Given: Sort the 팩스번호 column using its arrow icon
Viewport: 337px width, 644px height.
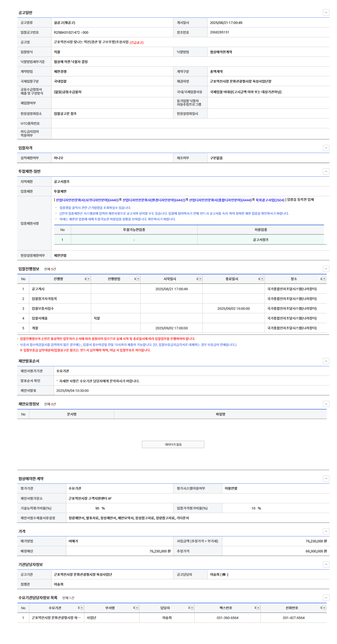Looking at the screenshot, I should pyautogui.click(x=255, y=608).
